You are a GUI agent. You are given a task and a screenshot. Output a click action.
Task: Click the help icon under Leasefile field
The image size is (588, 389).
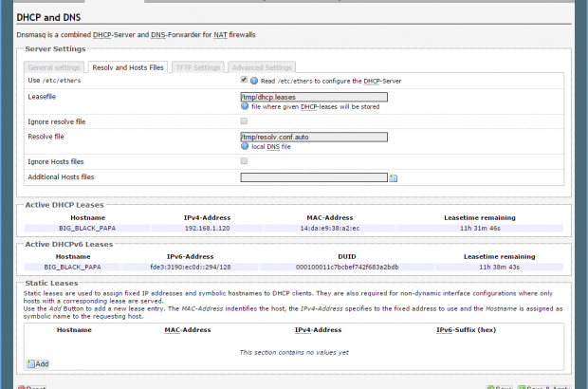coord(245,106)
